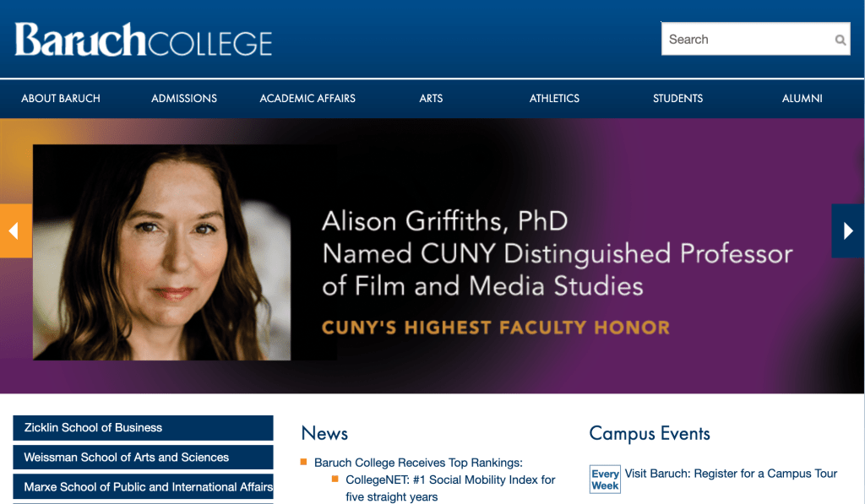Go to the Arts section
Viewport: 865px width, 504px height.
(431, 99)
